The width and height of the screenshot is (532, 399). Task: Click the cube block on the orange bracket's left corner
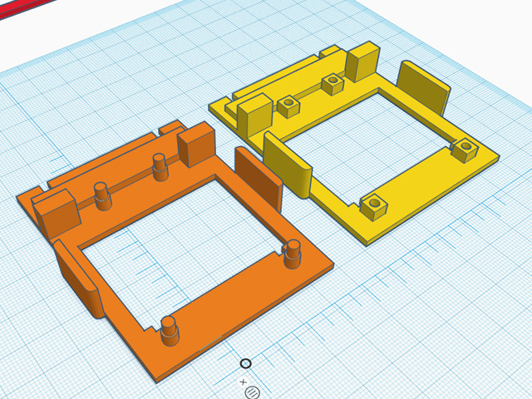[57, 216]
